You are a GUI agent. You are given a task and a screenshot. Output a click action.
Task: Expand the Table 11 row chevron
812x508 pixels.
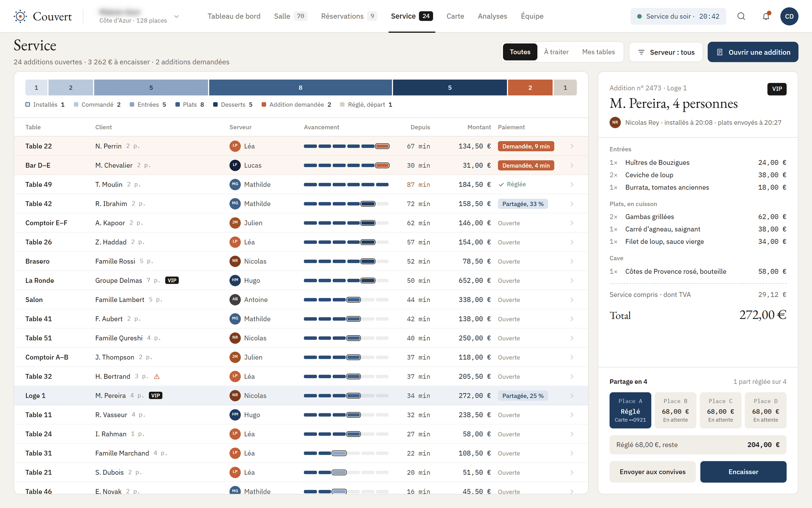[572, 415]
